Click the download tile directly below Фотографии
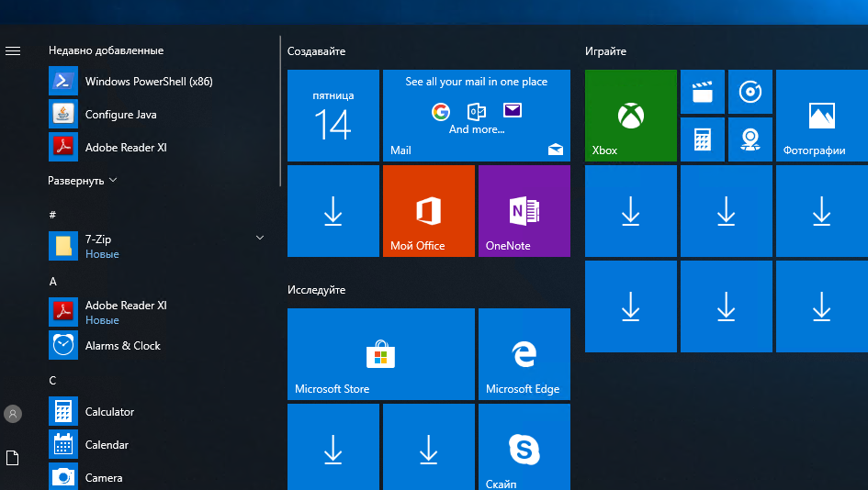 pos(822,211)
